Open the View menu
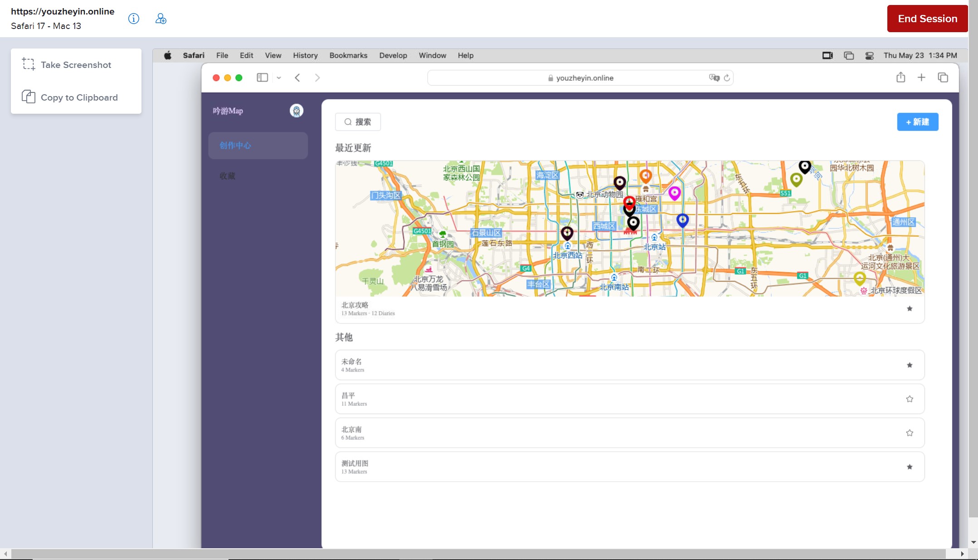The width and height of the screenshot is (978, 560). (273, 55)
